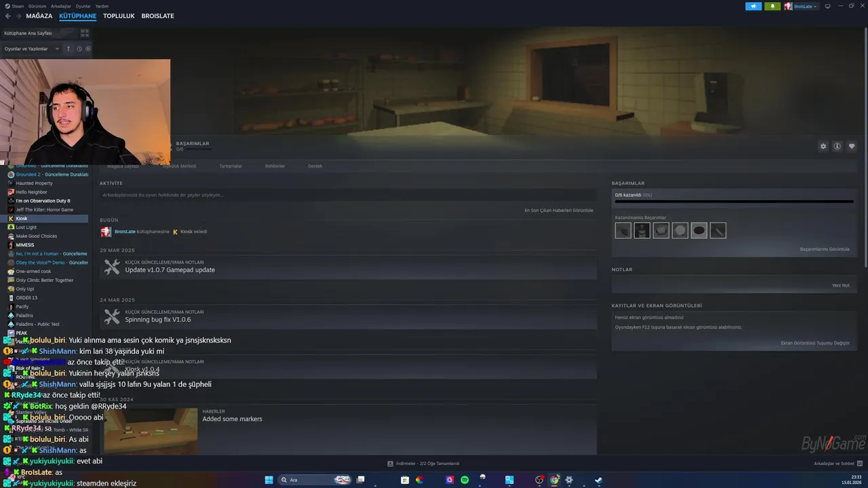Open Added some markers news
Image resolution: width=868 pixels, height=488 pixels.
232,419
